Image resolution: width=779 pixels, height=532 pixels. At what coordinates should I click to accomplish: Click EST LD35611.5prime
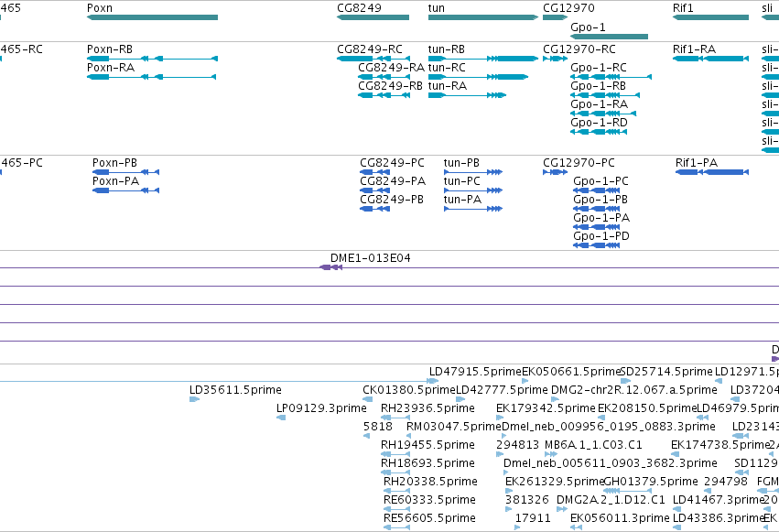(x=194, y=399)
